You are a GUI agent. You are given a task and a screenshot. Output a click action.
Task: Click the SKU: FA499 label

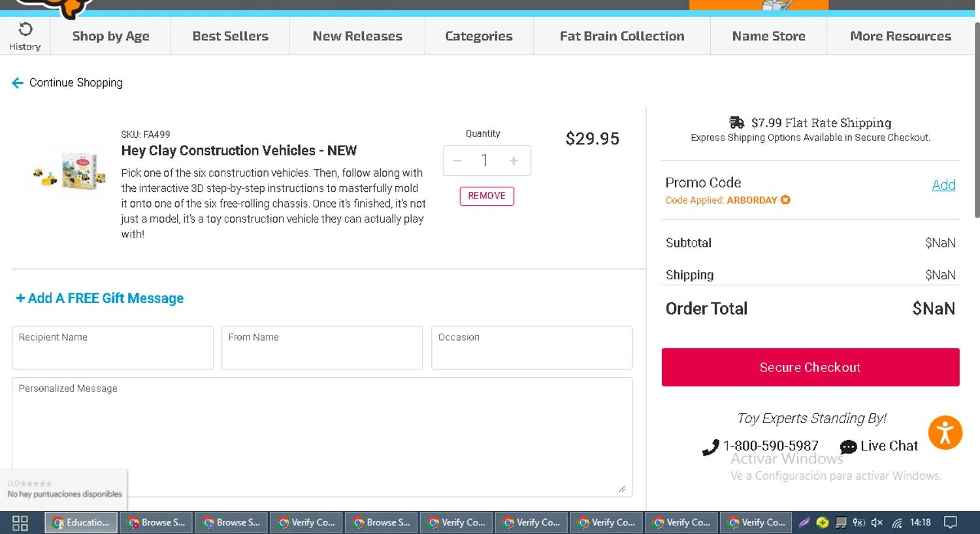[x=146, y=134]
